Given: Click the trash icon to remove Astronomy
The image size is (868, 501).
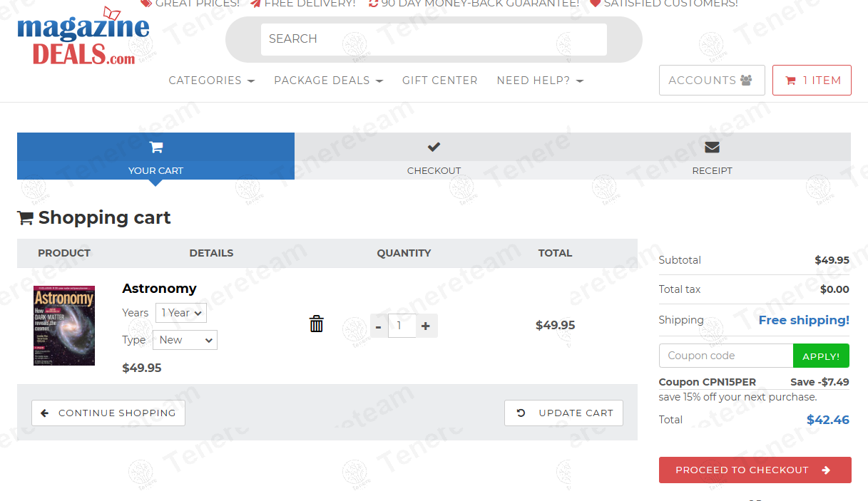Looking at the screenshot, I should click(x=317, y=324).
